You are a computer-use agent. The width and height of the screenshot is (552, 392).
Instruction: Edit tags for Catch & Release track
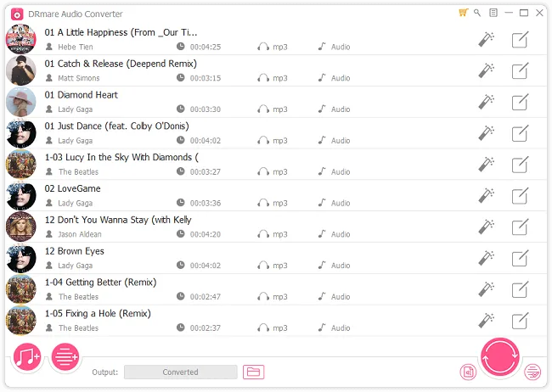click(520, 70)
